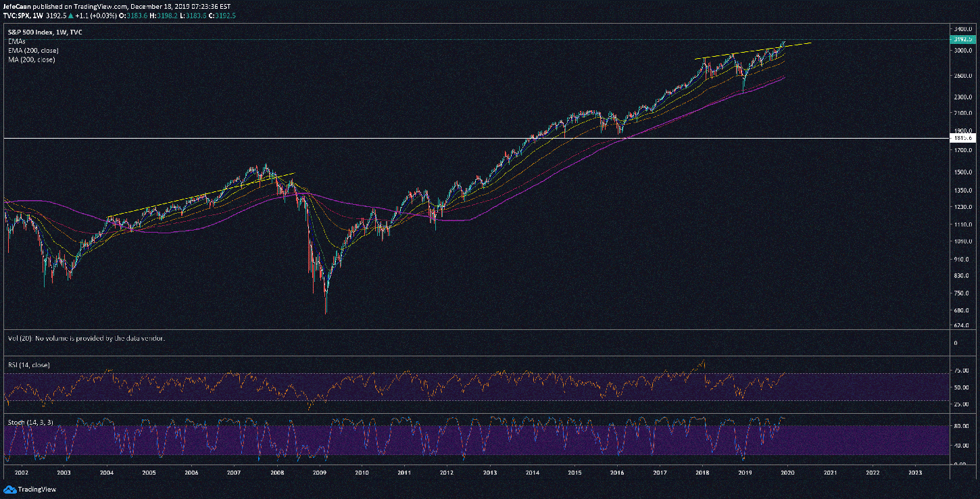This screenshot has width=980, height=499.
Task: Click the 2100.0 price axis label
Action: coord(962,113)
